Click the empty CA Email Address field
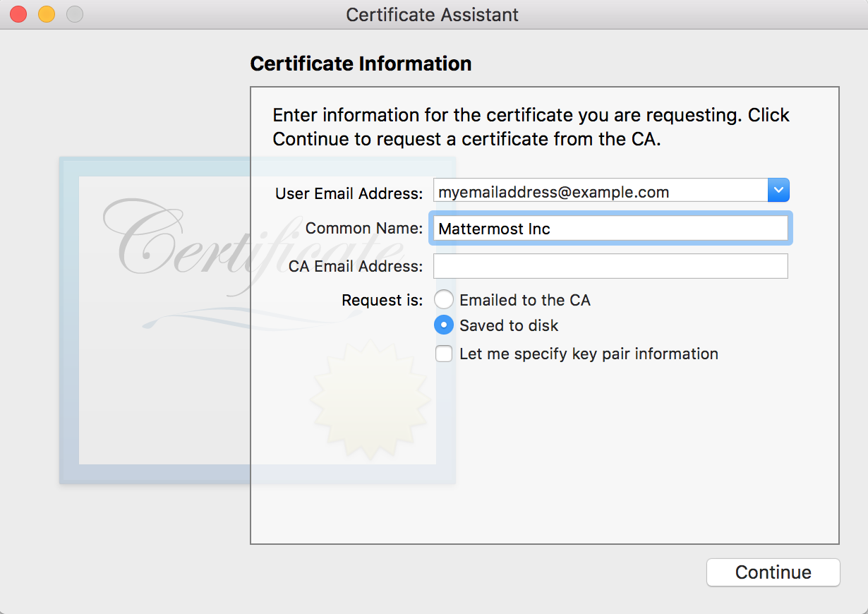Image resolution: width=868 pixels, height=614 pixels. pyautogui.click(x=610, y=266)
